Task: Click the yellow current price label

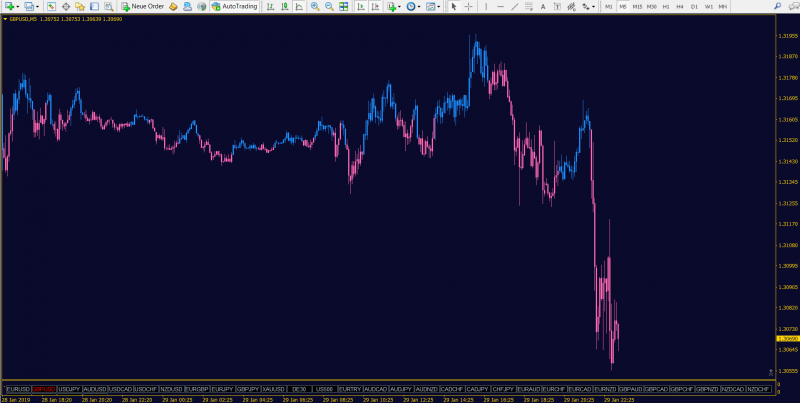Action: tap(787, 339)
